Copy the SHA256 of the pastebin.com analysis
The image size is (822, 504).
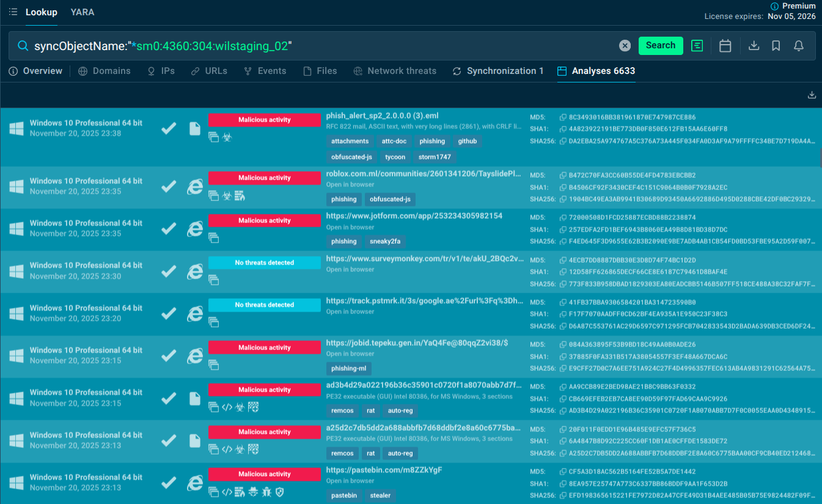(563, 495)
